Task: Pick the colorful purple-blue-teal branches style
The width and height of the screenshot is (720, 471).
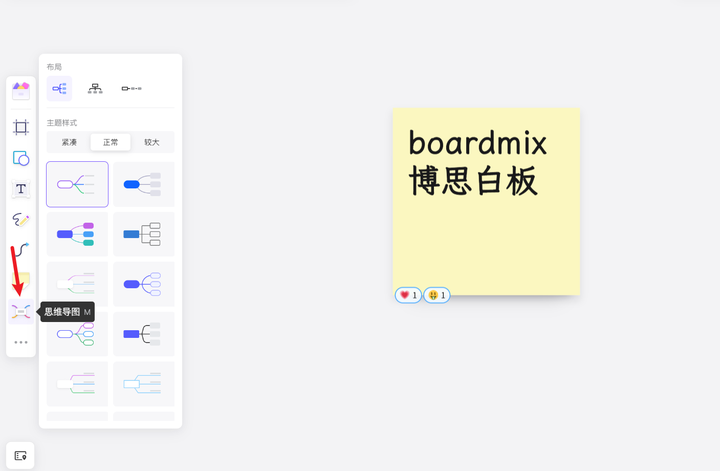Action: tap(77, 234)
